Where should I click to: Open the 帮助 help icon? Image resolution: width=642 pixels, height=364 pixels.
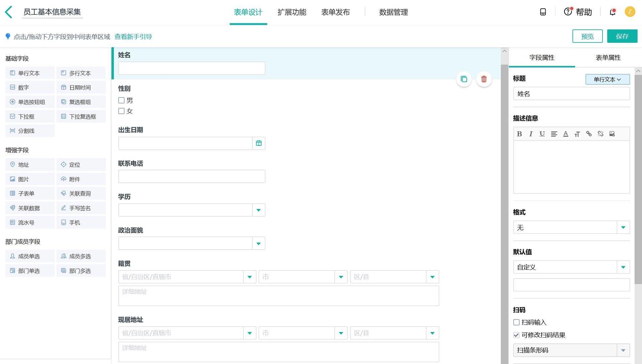point(568,12)
